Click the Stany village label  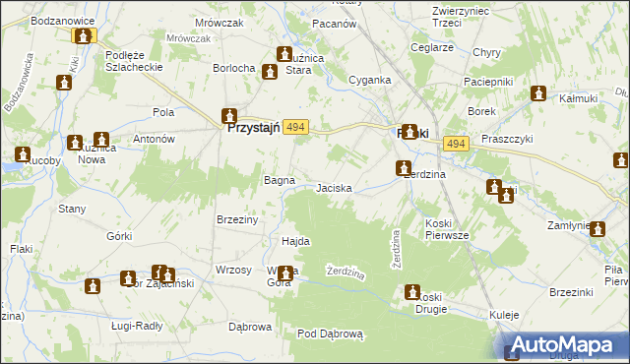[72, 210]
